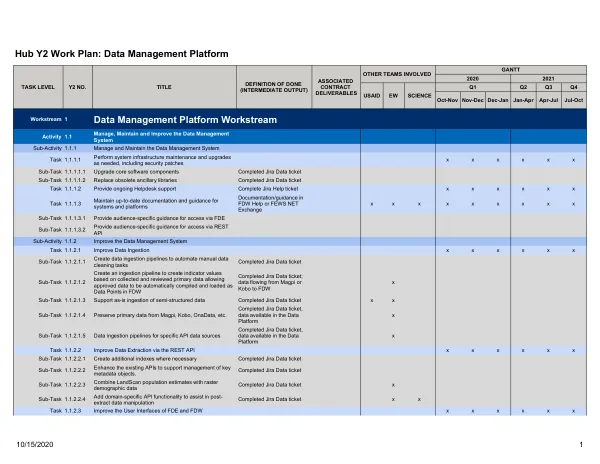This screenshot has height=464, width=600.
Task: Select the USAID column header
Action: (x=372, y=96)
